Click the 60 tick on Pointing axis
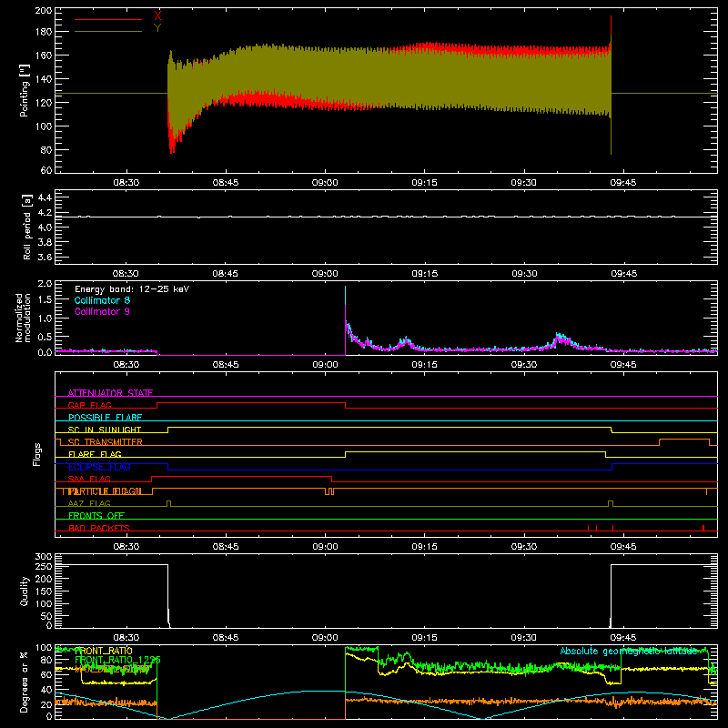The width and height of the screenshot is (728, 728). pos(46,170)
